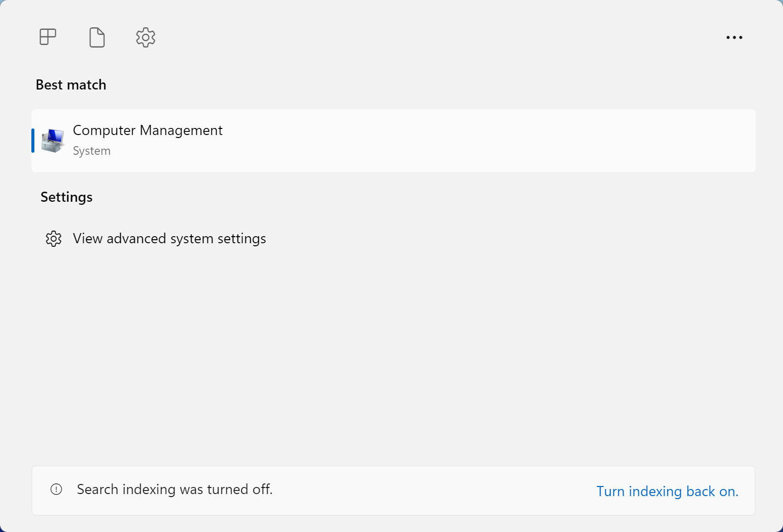
Task: Click the 'Best match' heading text
Action: tap(71, 85)
